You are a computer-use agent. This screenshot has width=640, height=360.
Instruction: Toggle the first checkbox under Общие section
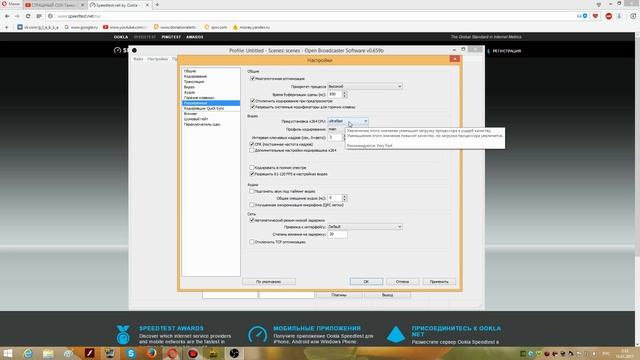pos(252,78)
